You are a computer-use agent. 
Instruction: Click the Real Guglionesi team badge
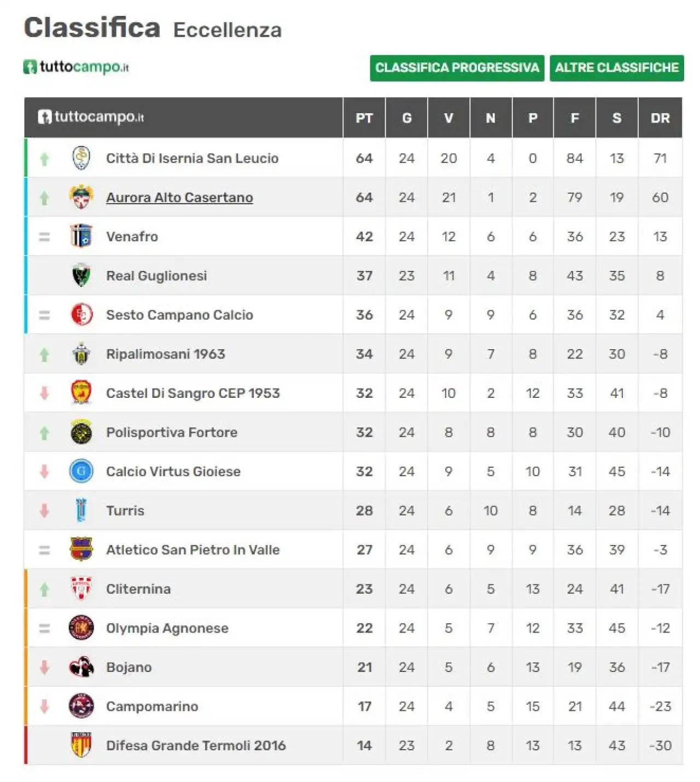(81, 276)
